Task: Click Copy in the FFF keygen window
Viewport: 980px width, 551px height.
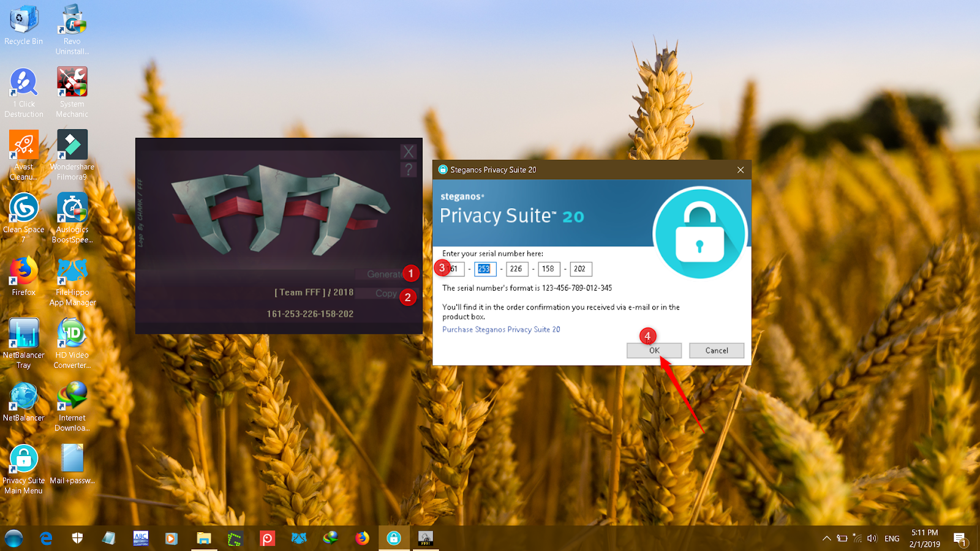Action: pos(386,294)
